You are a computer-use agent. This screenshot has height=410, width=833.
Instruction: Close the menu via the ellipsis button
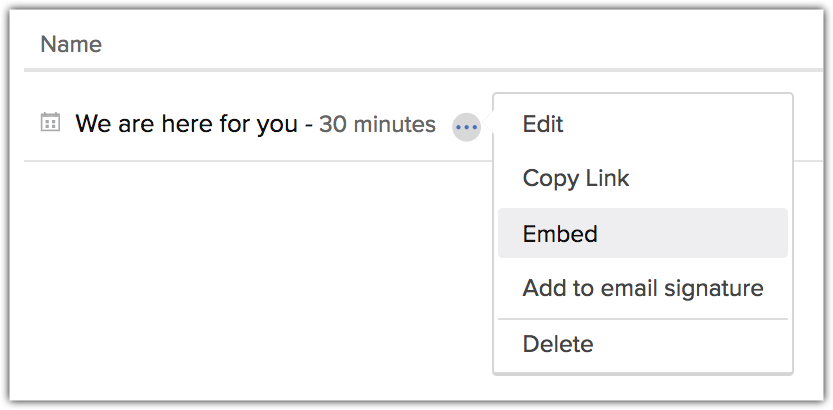point(467,126)
